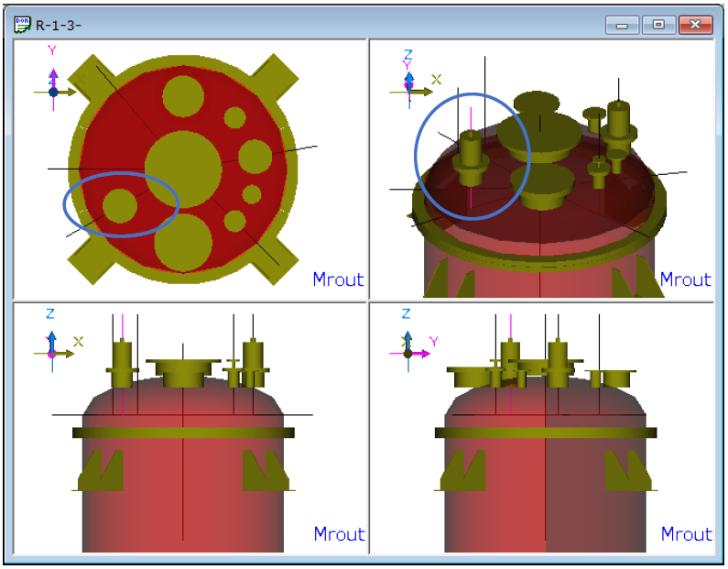Image resolution: width=728 pixels, height=569 pixels.
Task: Select the horizontal flange band in the Z-Y elevation view
Action: point(546,432)
